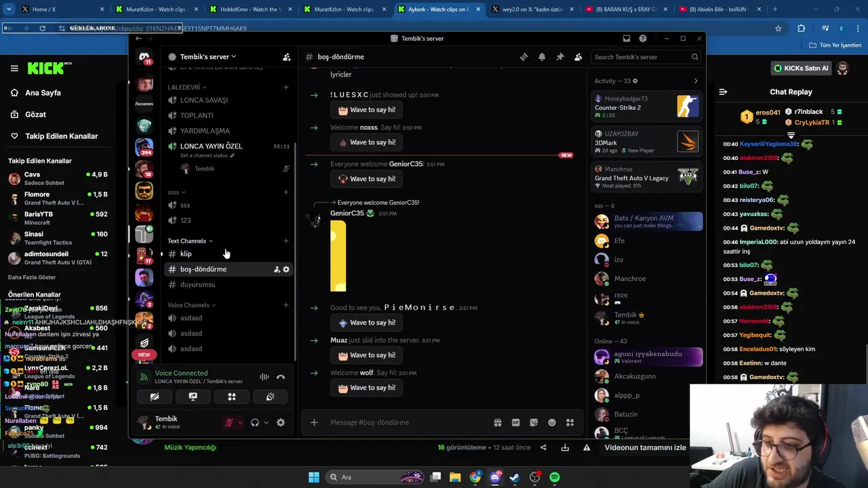The height and width of the screenshot is (488, 868).
Task: Collapse the Voice Channels category
Action: tap(191, 306)
